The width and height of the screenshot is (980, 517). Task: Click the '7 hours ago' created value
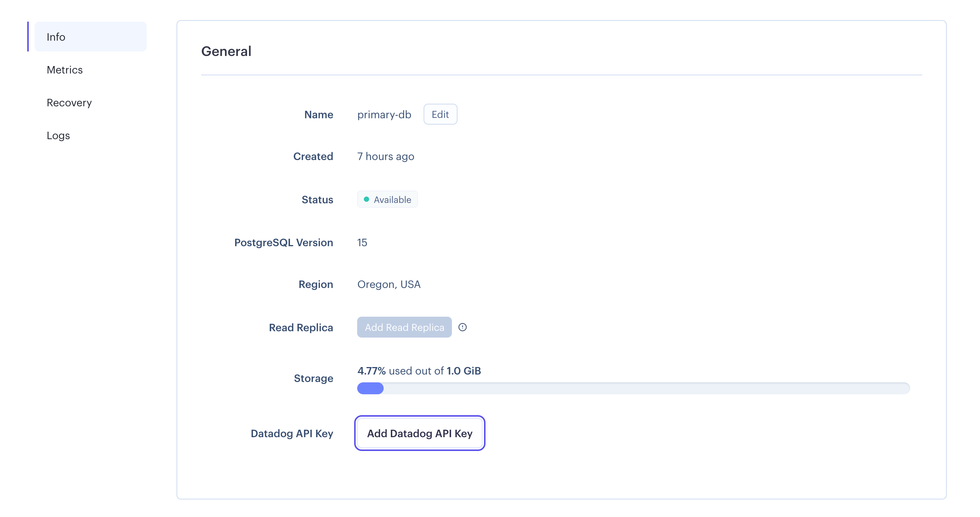click(x=386, y=156)
